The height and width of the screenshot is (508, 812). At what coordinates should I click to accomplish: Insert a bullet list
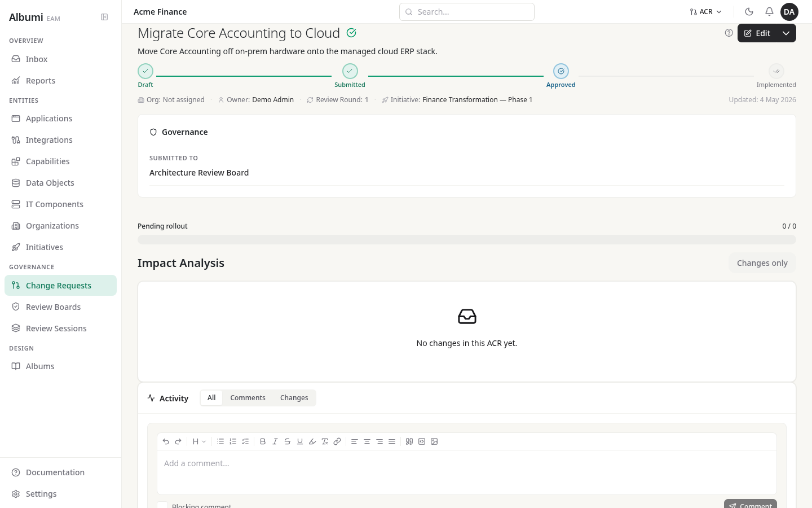pyautogui.click(x=220, y=441)
